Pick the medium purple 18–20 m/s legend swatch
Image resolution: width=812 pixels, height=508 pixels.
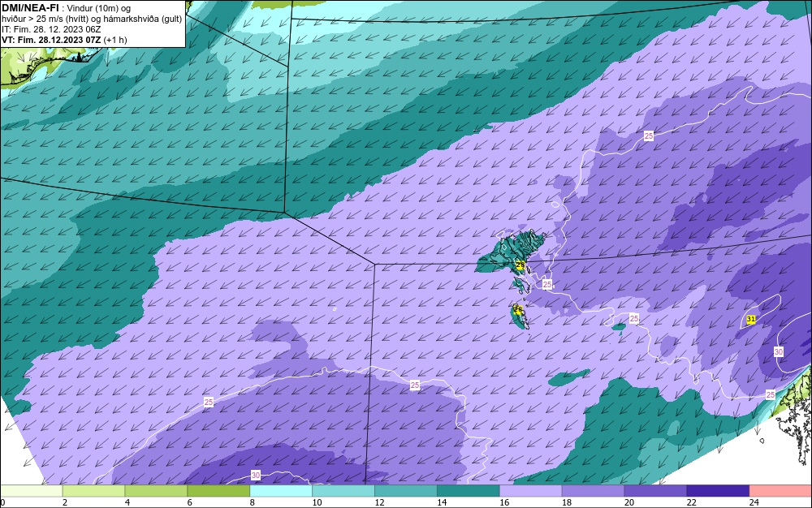pos(593,491)
